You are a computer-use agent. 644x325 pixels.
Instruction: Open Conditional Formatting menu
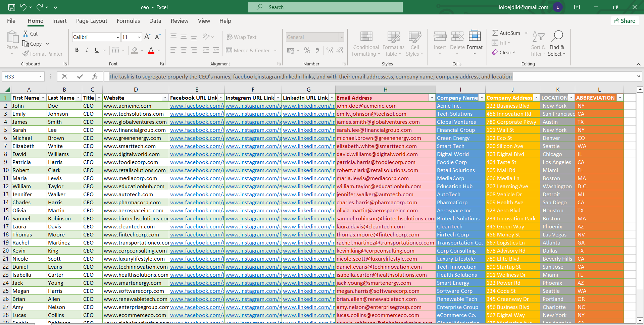click(x=366, y=44)
